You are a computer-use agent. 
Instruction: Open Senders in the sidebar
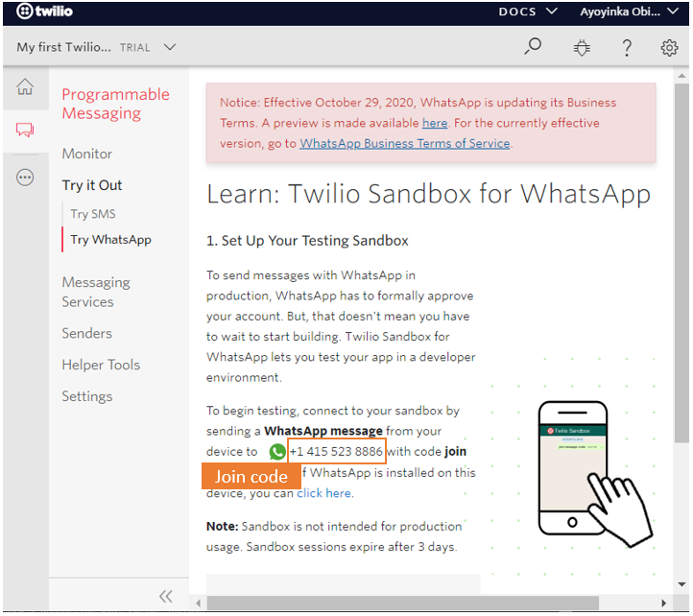coord(86,334)
